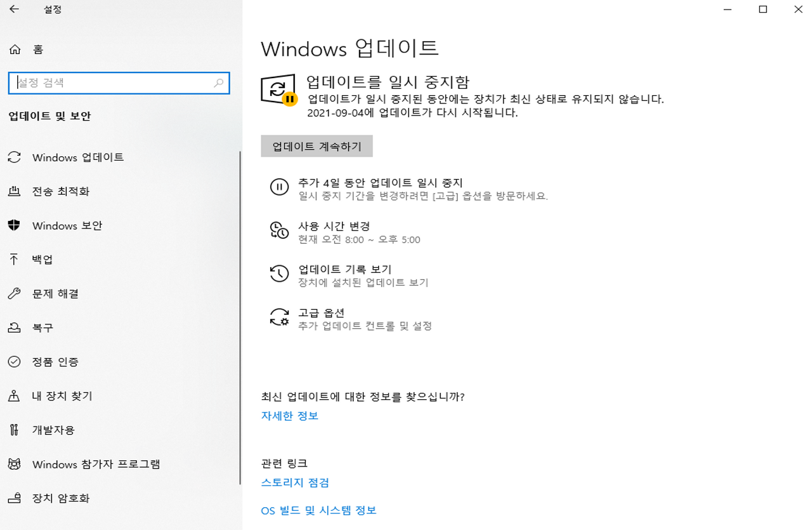Click the sidebar vertical scrollbar
The height and width of the screenshot is (530, 812).
pos(240,317)
